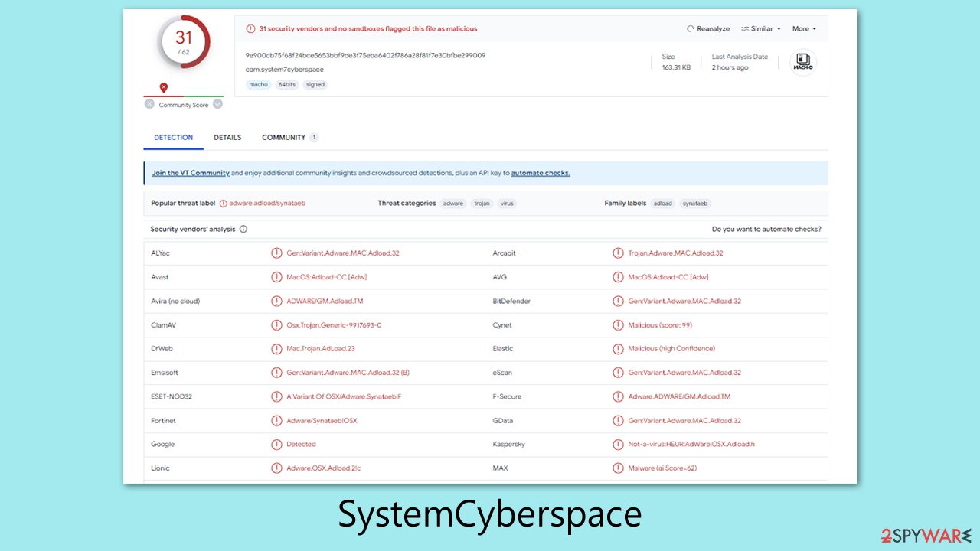This screenshot has height=551, width=980.
Task: Click the 31/62 detection score gauge
Action: (x=182, y=42)
